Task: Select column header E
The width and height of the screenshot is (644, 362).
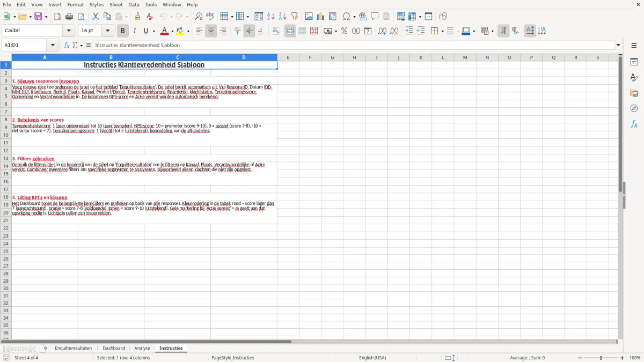Action: coord(288,57)
